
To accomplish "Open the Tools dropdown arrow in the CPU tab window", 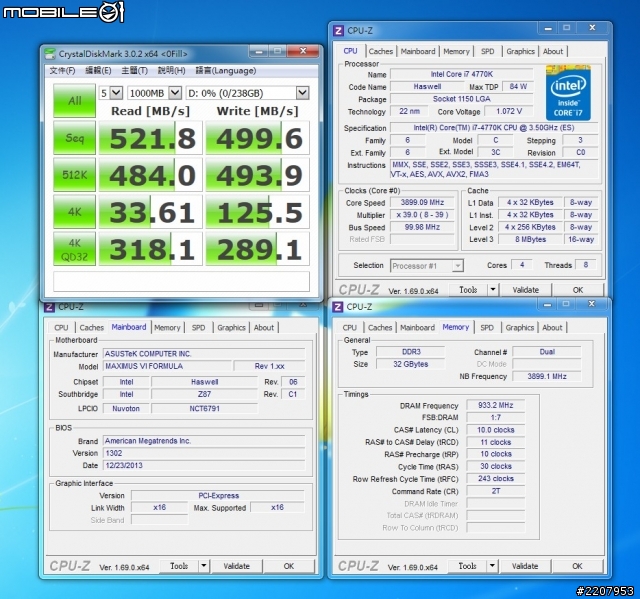I will (x=493, y=290).
